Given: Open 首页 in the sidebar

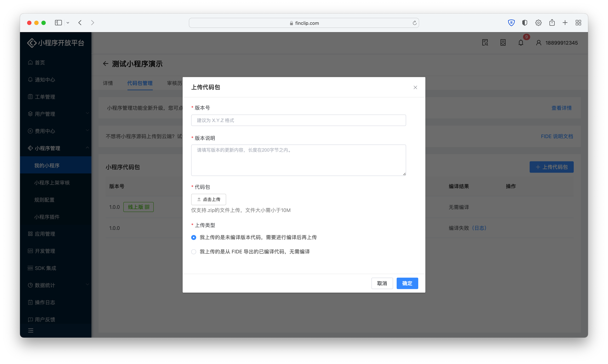Looking at the screenshot, I should 56,63.
